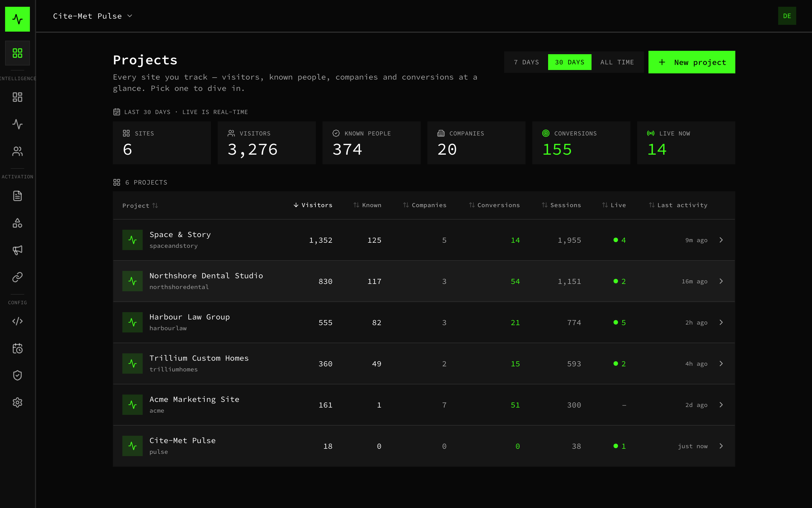This screenshot has width=812, height=508.
Task: Click the Companies building icon
Action: click(441, 133)
